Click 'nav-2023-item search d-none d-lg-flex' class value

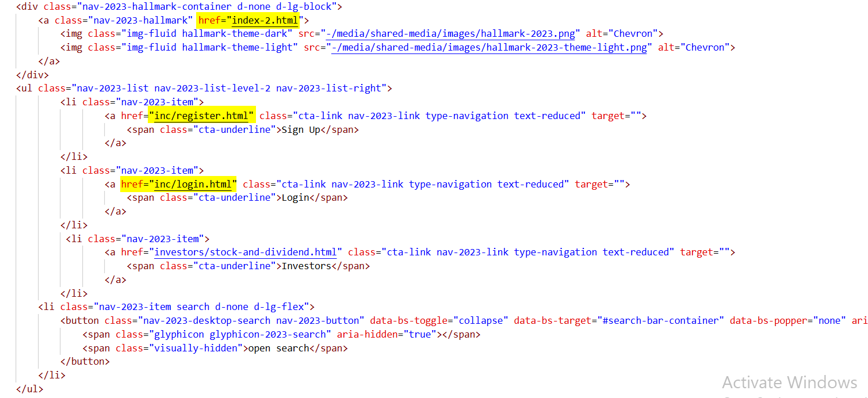201,307
